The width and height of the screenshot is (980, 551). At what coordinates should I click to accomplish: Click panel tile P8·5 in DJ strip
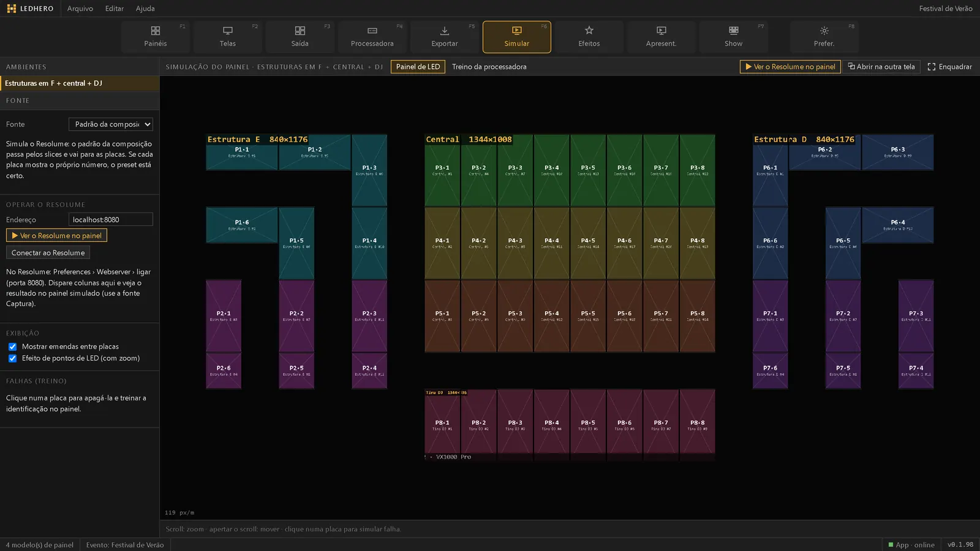[588, 425]
